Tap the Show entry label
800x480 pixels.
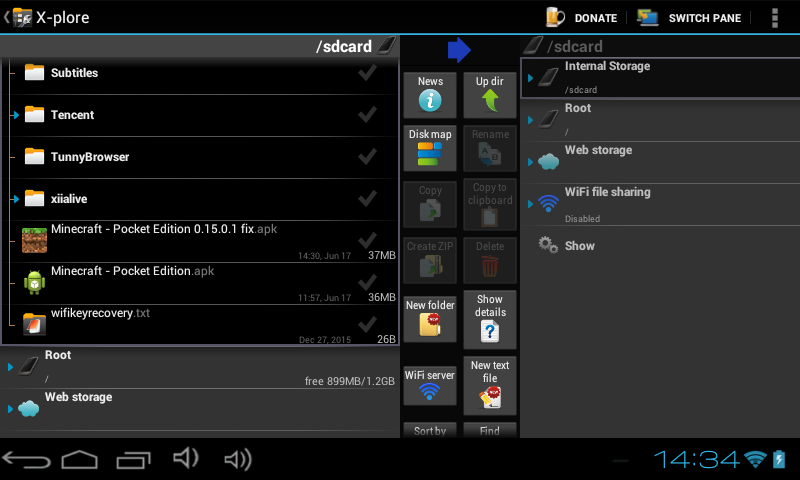click(580, 246)
